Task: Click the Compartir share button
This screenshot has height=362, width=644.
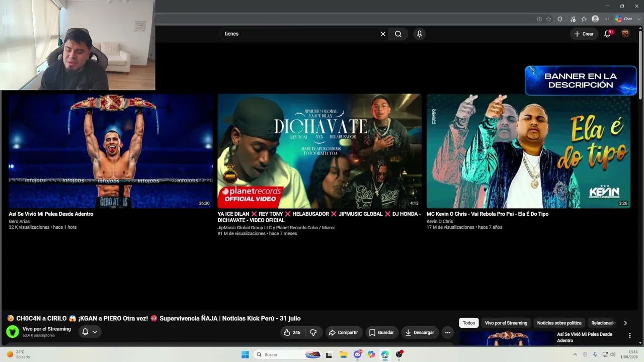Action: [343, 332]
